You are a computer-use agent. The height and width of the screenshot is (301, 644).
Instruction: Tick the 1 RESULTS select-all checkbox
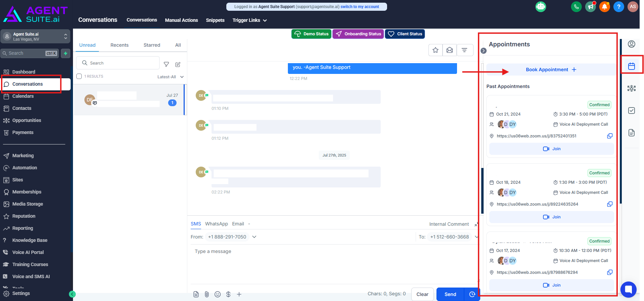(79, 76)
